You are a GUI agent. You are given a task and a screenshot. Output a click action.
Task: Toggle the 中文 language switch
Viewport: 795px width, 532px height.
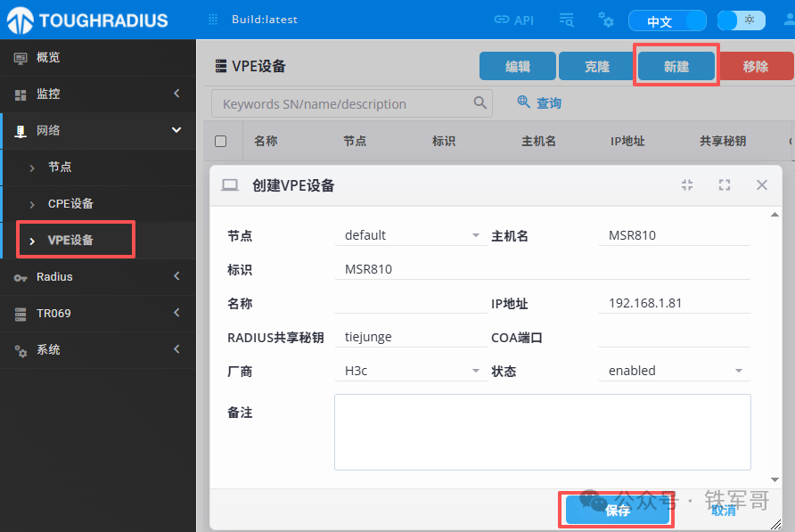click(x=667, y=20)
